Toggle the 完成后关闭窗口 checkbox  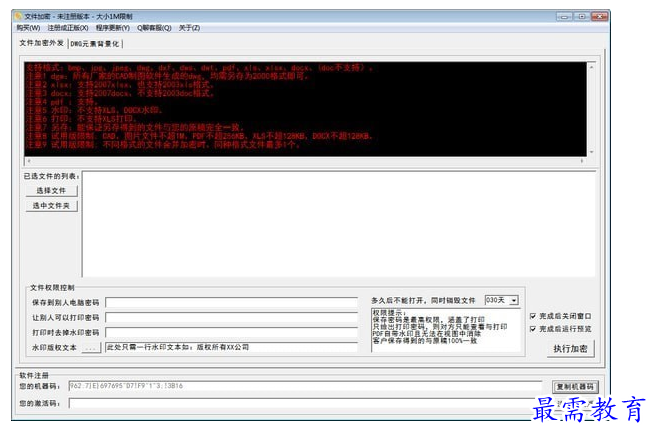click(x=533, y=316)
